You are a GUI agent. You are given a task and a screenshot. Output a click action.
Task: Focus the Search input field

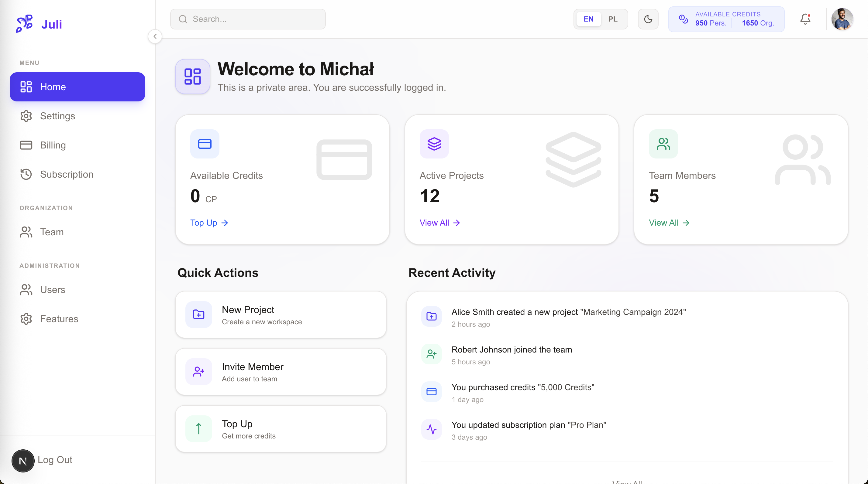[248, 19]
